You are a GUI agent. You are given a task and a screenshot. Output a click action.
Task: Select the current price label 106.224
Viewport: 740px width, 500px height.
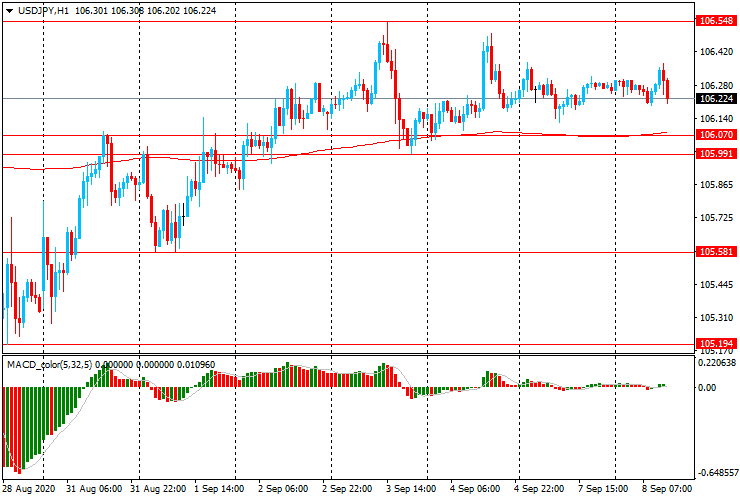point(716,98)
